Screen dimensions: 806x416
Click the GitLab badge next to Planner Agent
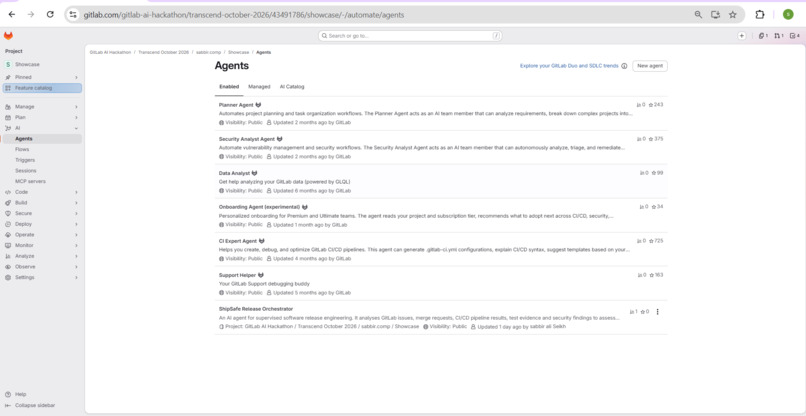258,105
